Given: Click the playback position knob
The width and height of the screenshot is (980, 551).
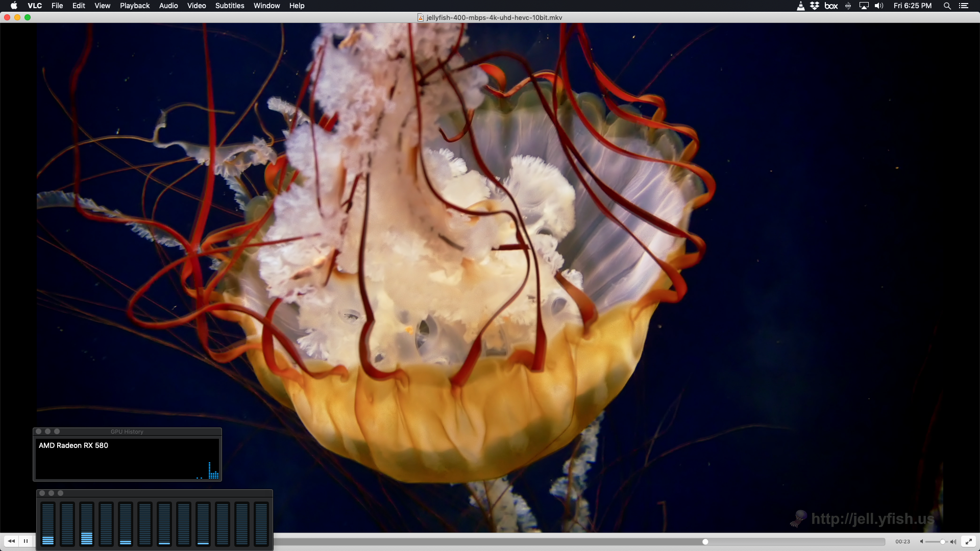Looking at the screenshot, I should click(x=705, y=542).
